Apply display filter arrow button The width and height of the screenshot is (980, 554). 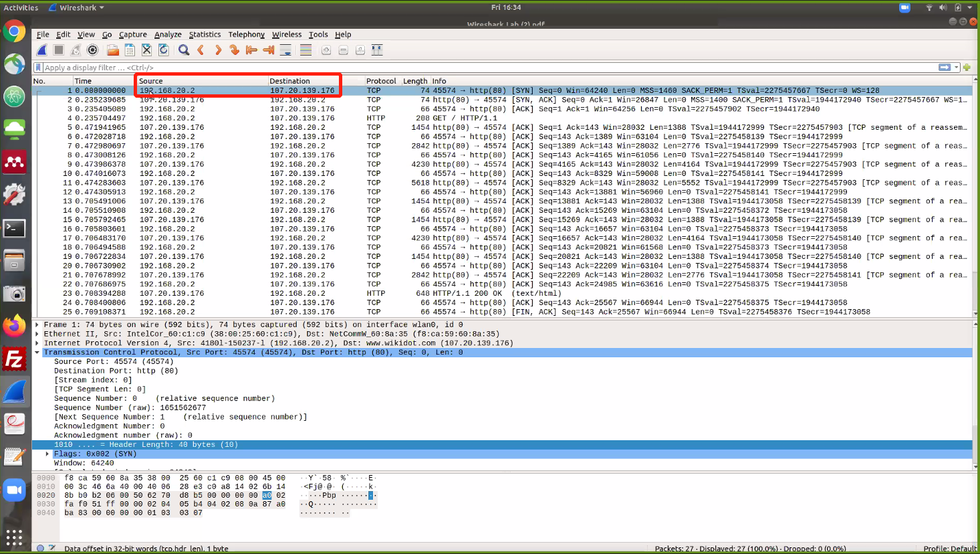pos(945,68)
